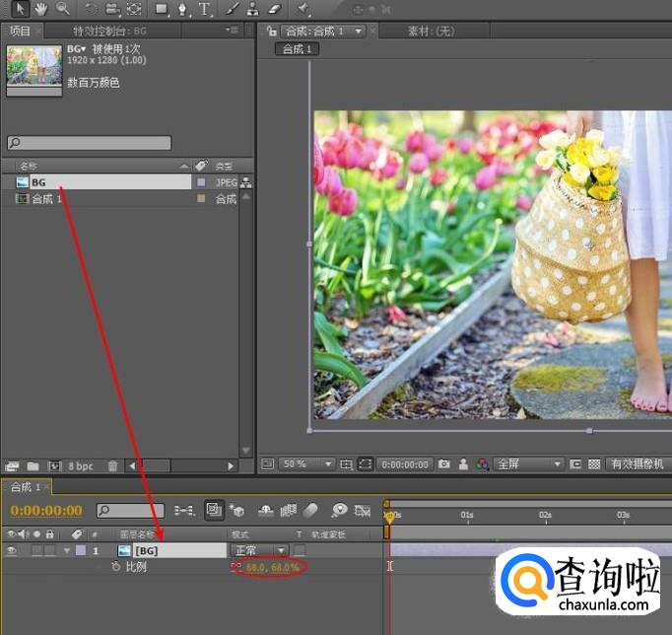
Task: Select the Unified Camera tool
Action: click(112, 9)
